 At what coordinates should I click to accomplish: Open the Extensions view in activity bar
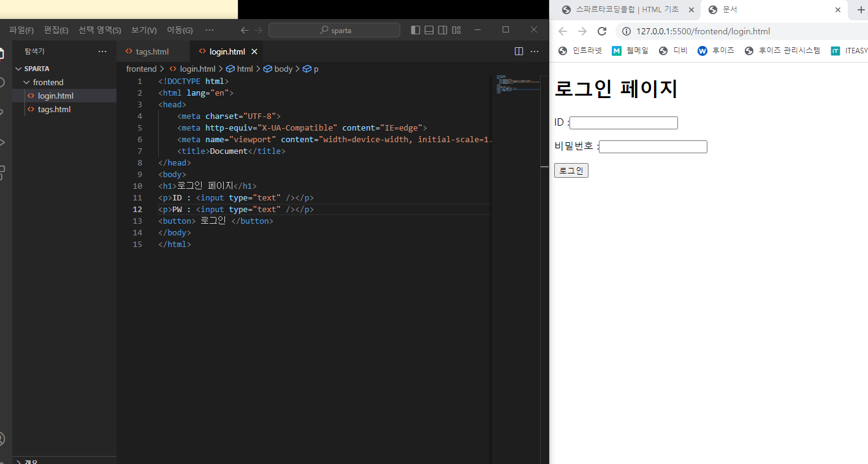[2, 172]
